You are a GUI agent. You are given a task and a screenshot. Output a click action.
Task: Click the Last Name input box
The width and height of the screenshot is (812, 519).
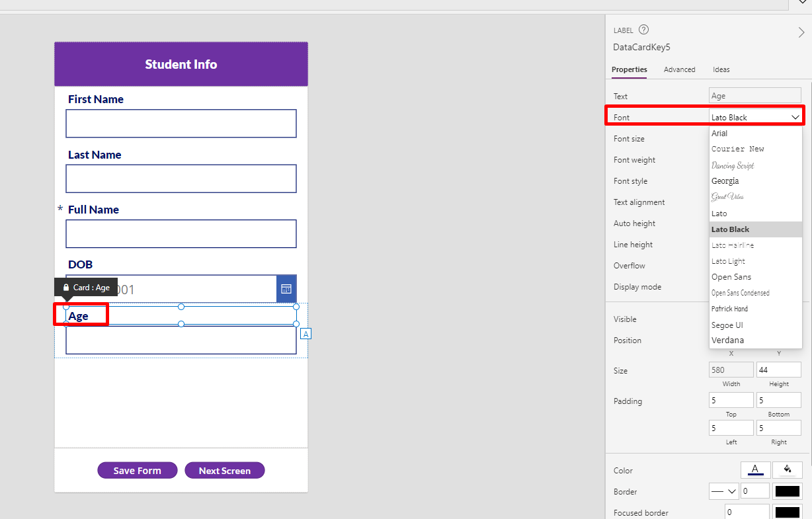point(181,179)
